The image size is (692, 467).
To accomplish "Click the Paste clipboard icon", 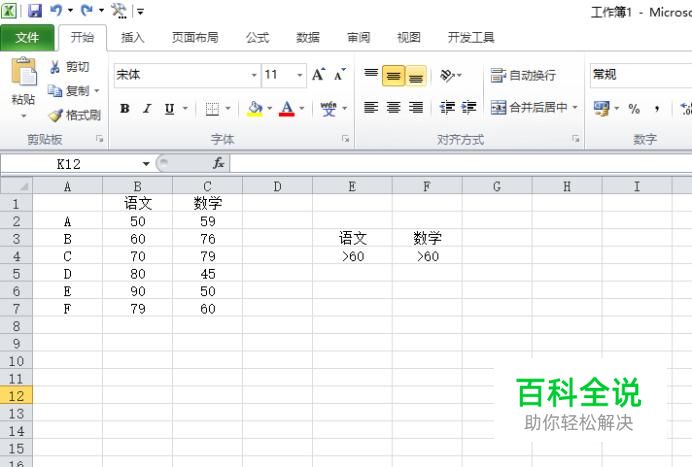I will (x=24, y=72).
